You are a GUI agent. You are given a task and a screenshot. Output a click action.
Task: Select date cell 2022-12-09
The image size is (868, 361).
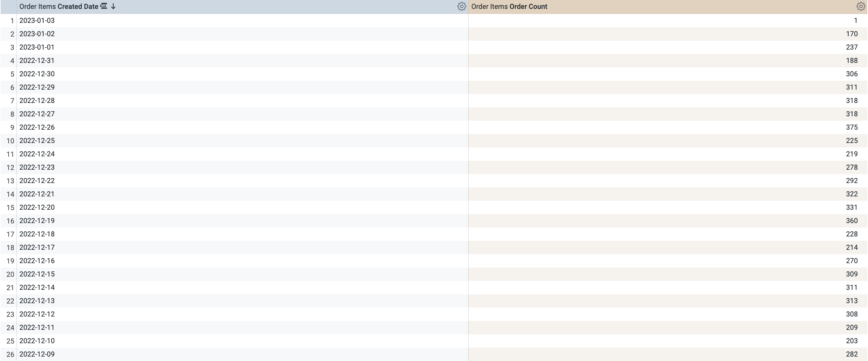tap(37, 354)
